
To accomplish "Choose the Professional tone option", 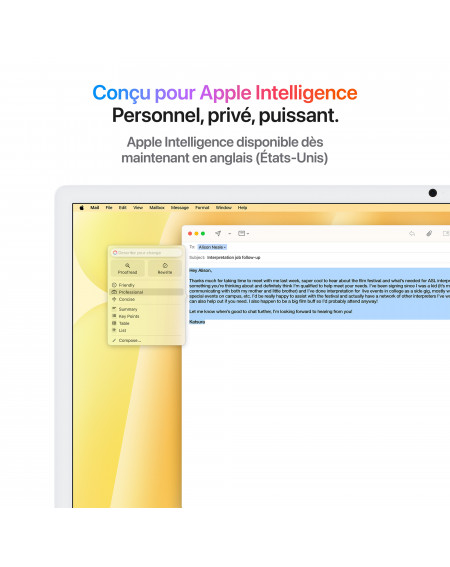I will click(146, 292).
